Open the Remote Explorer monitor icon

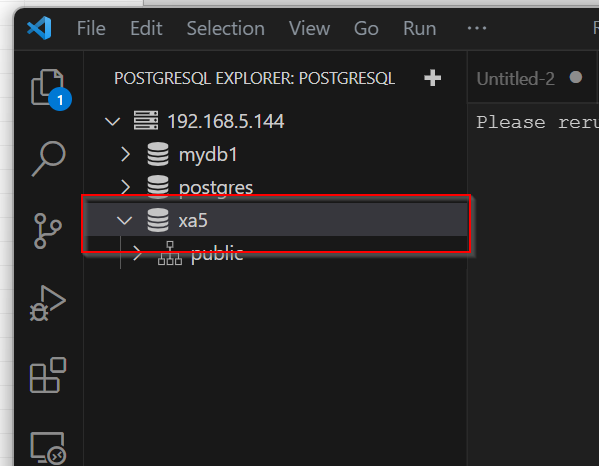[48, 447]
